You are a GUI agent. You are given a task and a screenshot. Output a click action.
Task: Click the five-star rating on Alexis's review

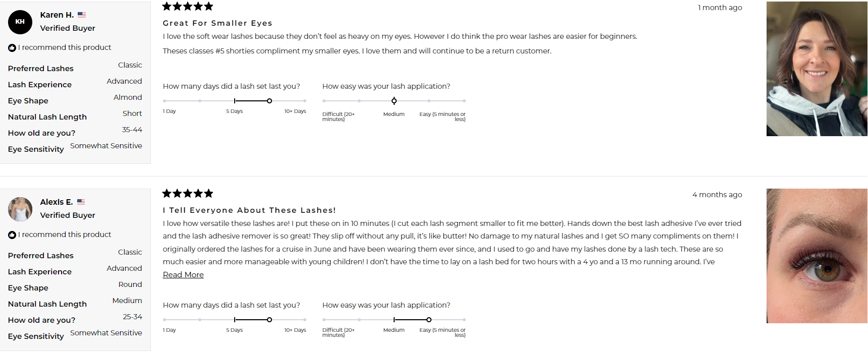pyautogui.click(x=188, y=194)
